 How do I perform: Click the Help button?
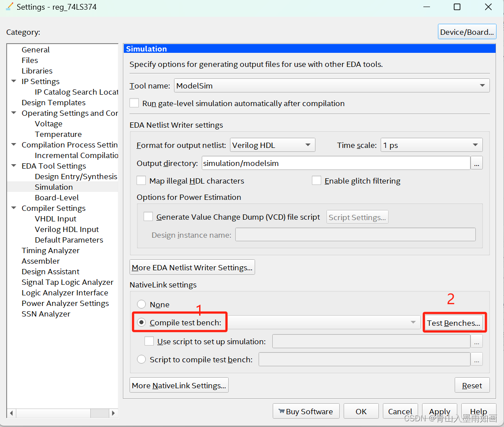(478, 411)
